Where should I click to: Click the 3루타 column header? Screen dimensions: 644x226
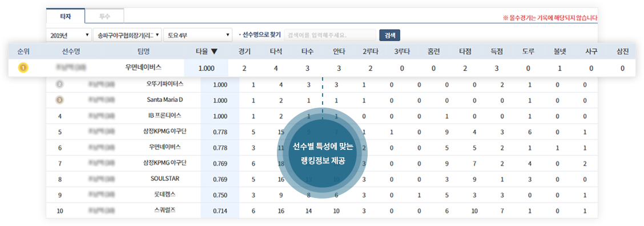402,51
